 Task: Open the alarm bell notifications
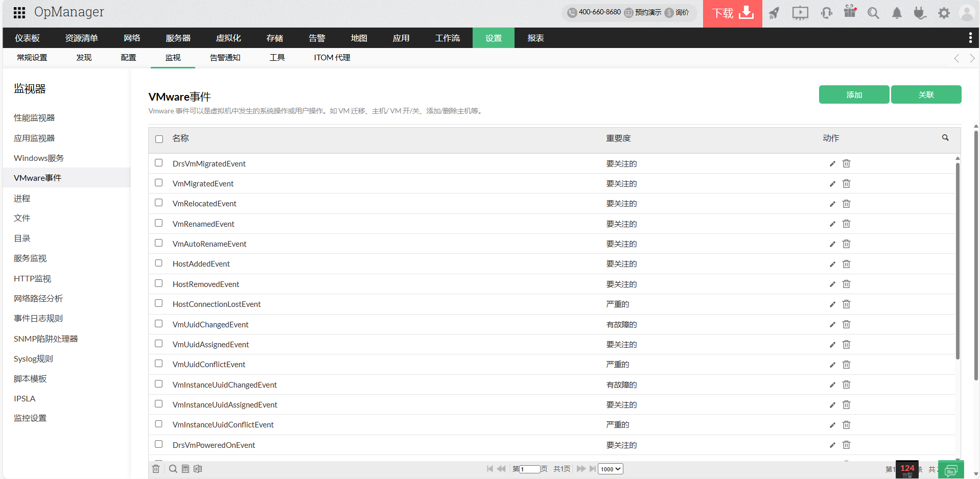click(x=897, y=13)
